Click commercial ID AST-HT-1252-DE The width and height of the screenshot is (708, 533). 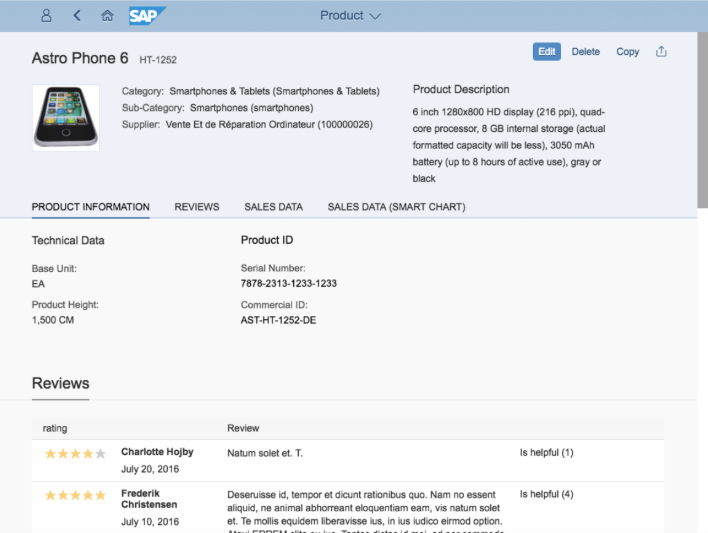(278, 320)
